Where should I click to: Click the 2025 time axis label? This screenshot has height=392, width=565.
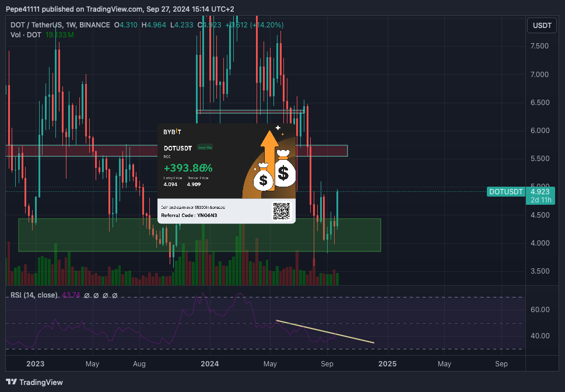pos(387,363)
